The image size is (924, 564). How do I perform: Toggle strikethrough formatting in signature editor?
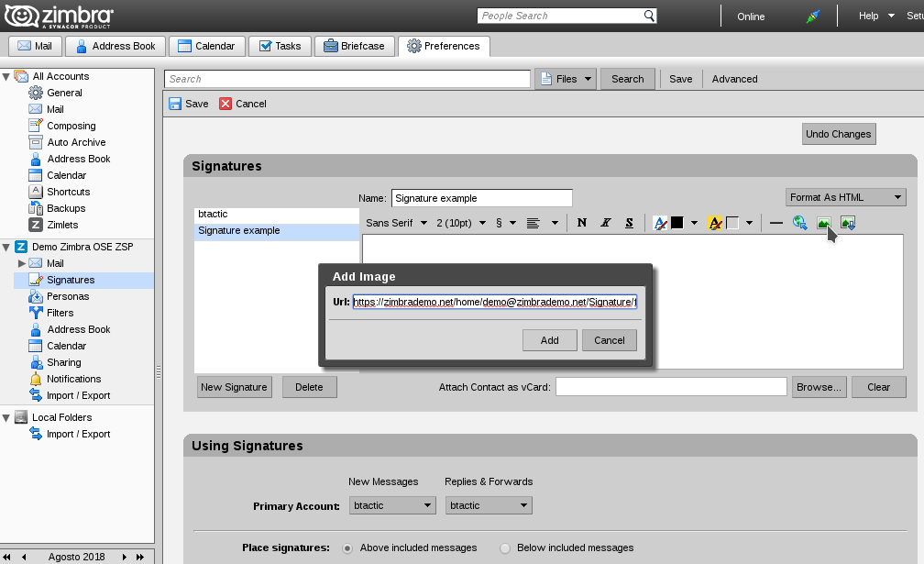pos(630,223)
